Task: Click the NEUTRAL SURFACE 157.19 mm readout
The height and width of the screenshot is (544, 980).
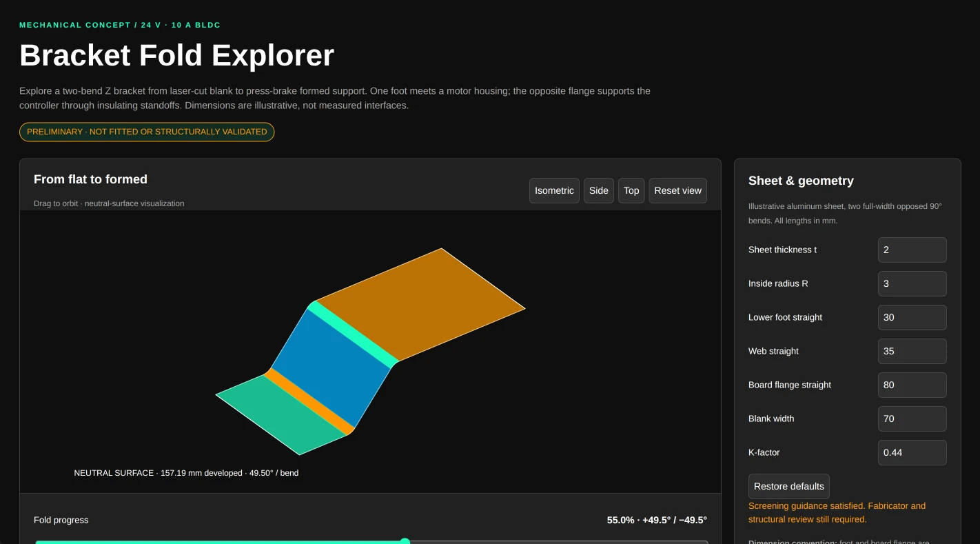Action: click(x=186, y=473)
